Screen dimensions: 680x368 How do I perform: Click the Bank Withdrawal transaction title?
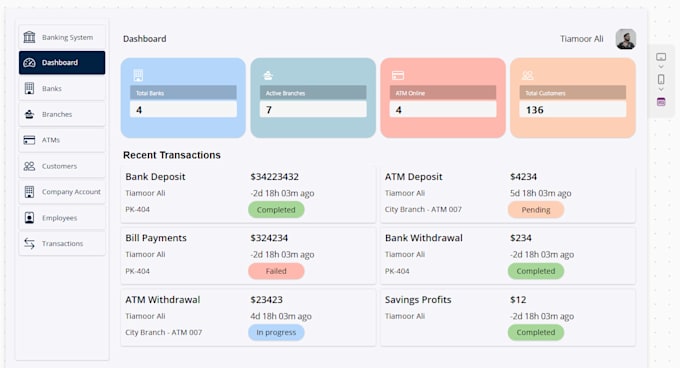coord(424,238)
